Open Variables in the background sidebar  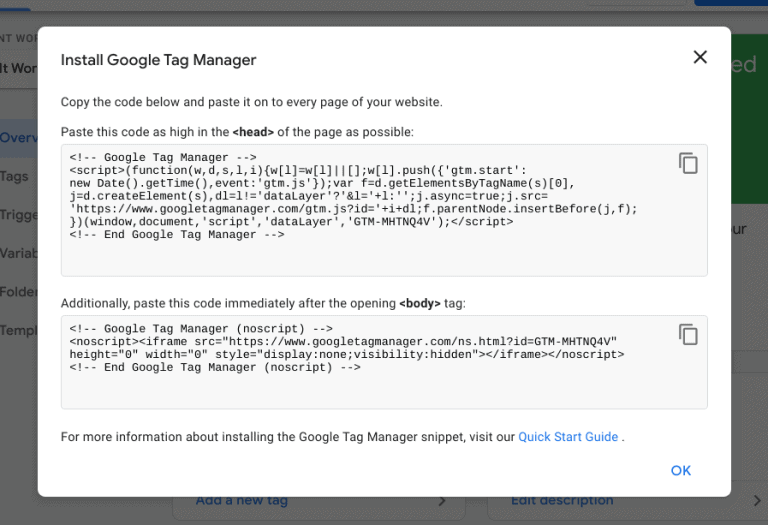pos(19,253)
